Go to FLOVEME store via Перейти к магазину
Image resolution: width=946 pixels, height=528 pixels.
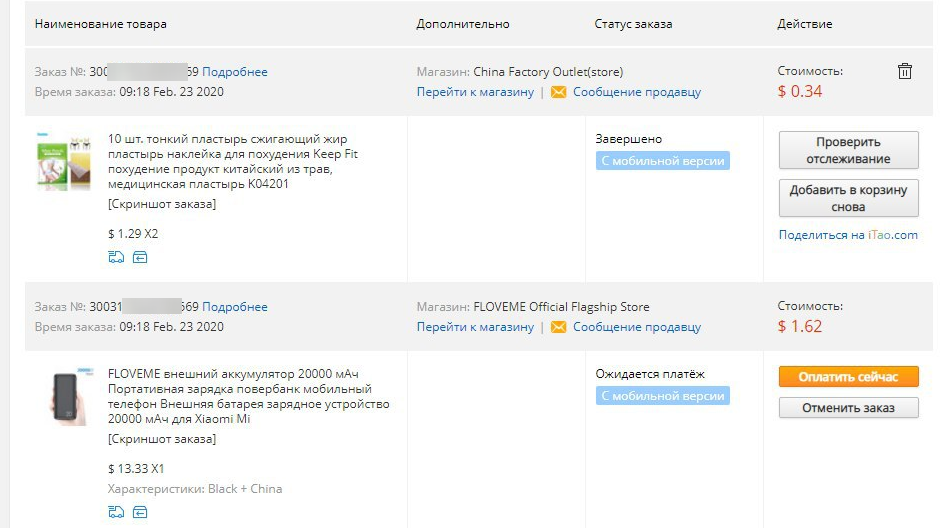tap(475, 327)
